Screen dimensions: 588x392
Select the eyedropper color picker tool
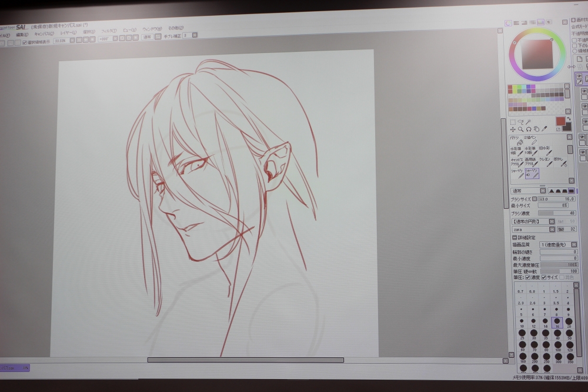point(544,129)
